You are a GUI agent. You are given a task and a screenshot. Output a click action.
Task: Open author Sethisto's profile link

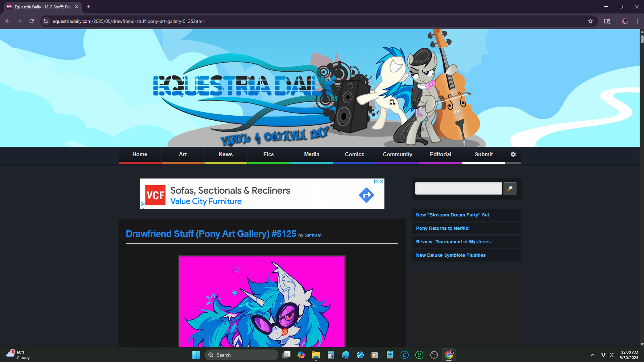tap(313, 235)
